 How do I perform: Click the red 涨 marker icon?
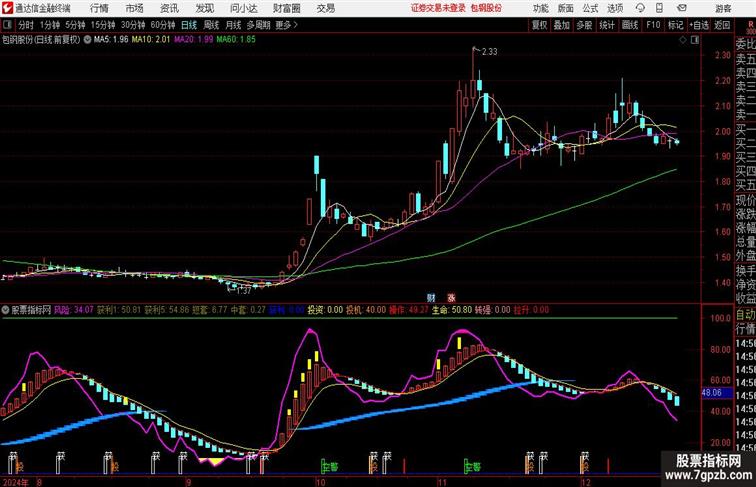[x=450, y=298]
